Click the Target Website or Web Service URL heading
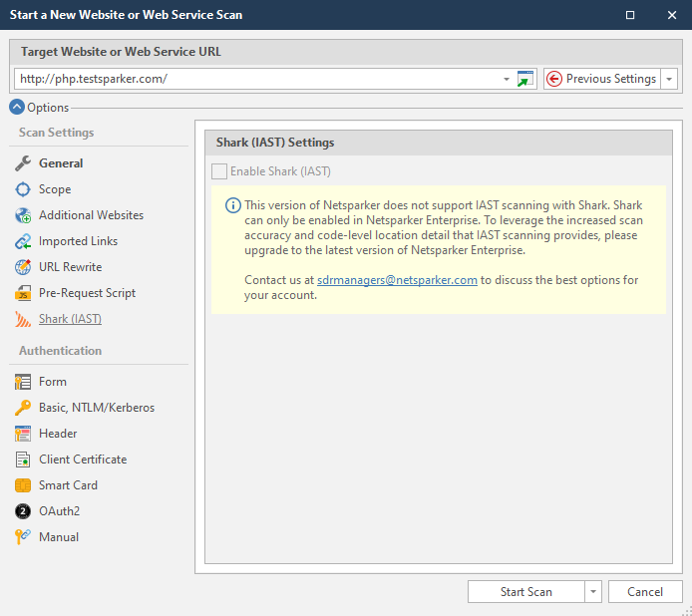692x616 pixels. tap(121, 52)
